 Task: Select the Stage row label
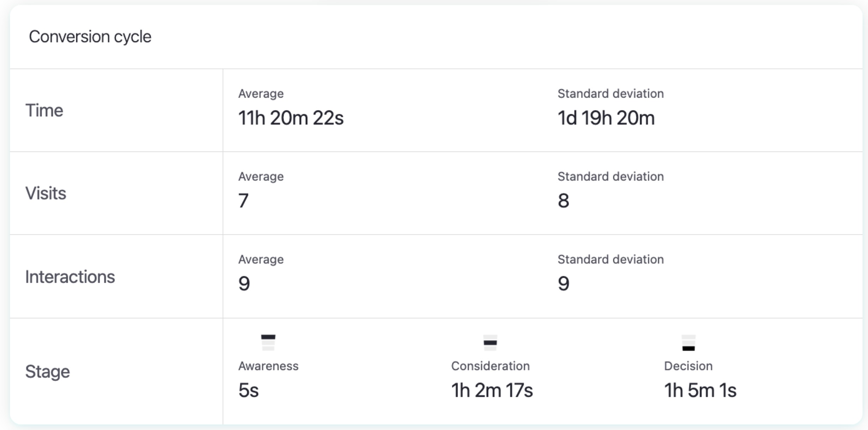coord(47,371)
